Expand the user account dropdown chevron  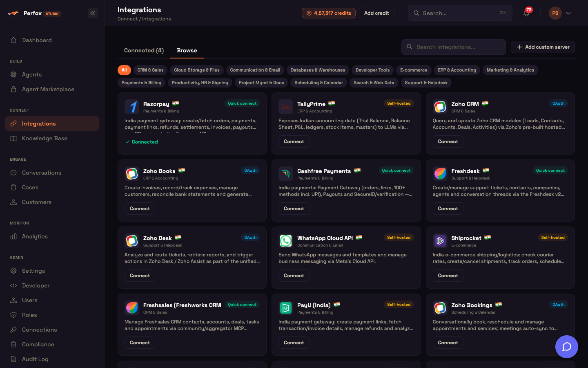click(x=568, y=13)
